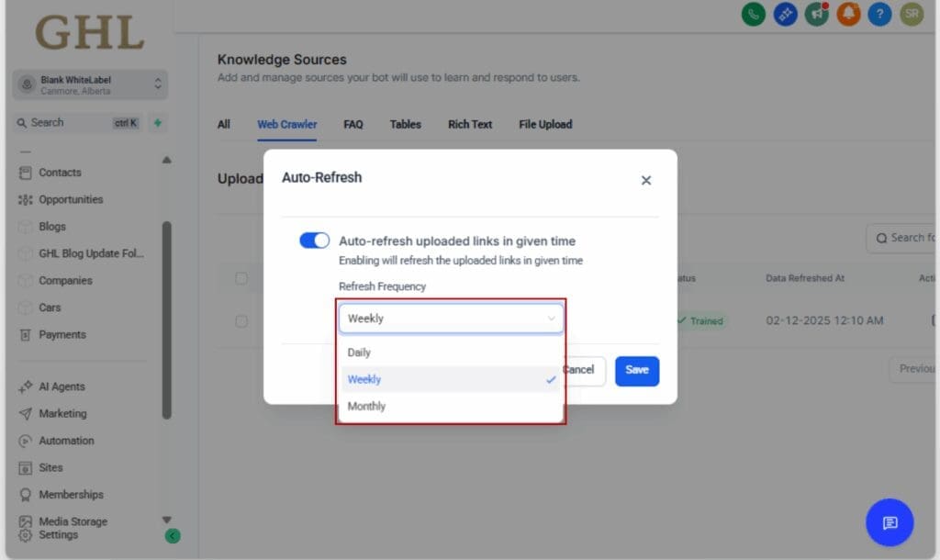940x560 pixels.
Task: Open the Refresh Frequency dropdown
Action: 451,318
